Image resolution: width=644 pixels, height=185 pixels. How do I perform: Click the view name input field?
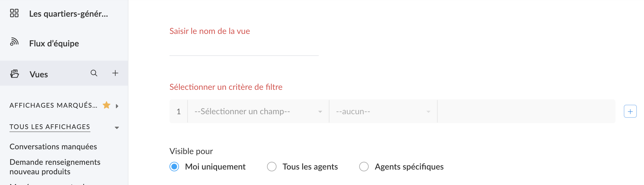coord(244,48)
